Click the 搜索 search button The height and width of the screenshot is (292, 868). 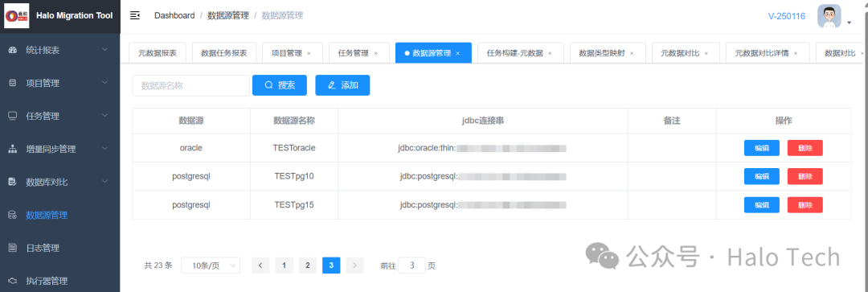coord(280,85)
